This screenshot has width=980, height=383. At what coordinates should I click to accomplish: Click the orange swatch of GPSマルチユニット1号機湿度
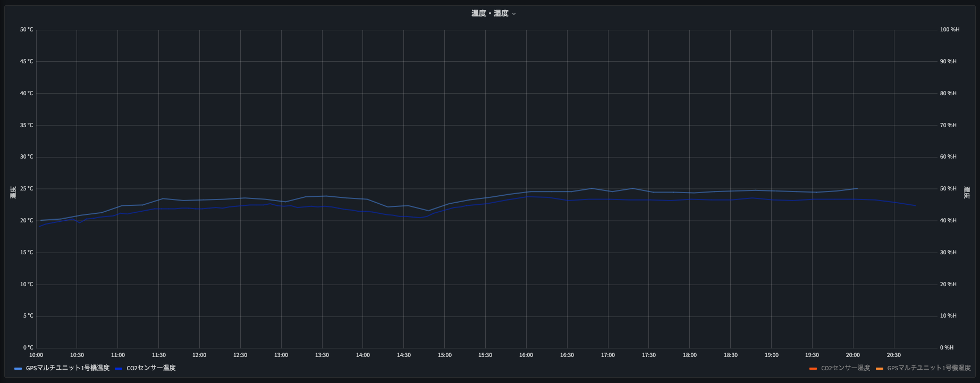879,369
